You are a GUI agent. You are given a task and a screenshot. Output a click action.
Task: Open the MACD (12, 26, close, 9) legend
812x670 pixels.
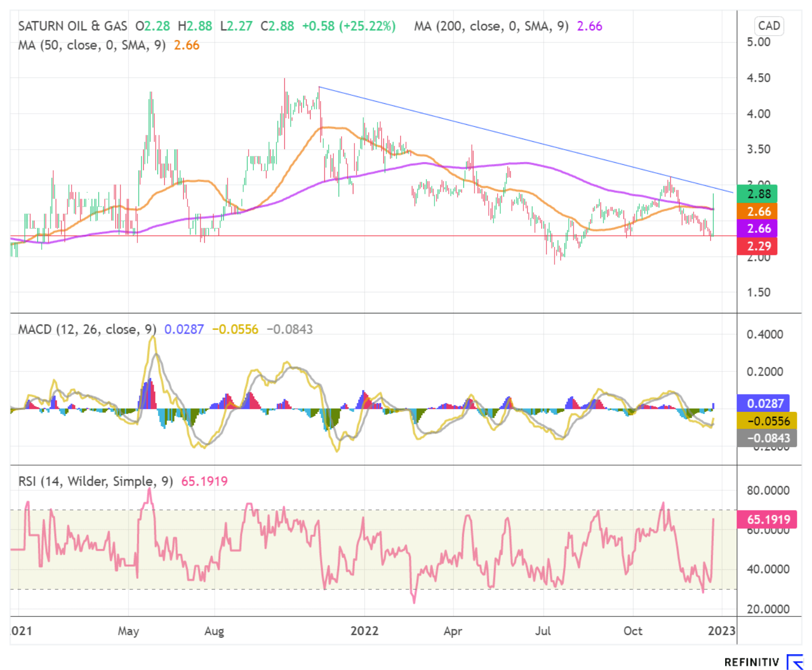click(87, 330)
